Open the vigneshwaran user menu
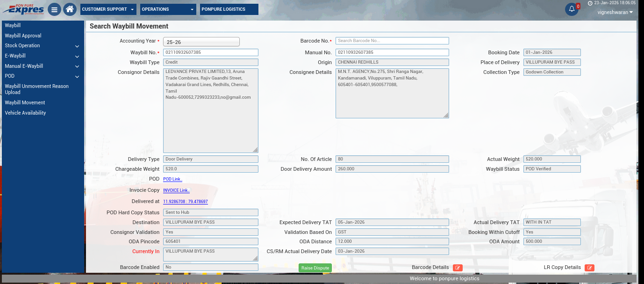 615,13
